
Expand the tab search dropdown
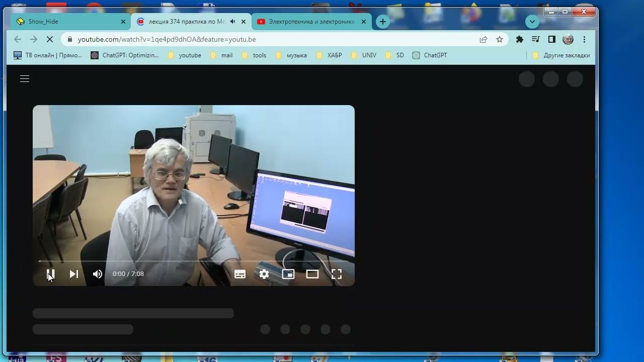532,22
